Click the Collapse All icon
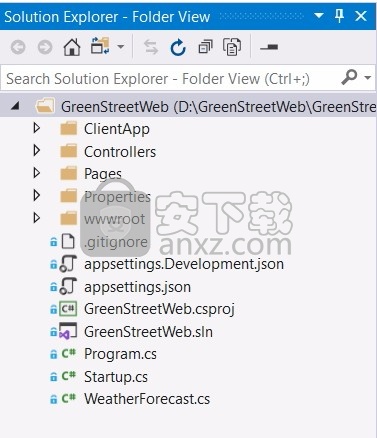This screenshot has width=377, height=438. point(205,47)
